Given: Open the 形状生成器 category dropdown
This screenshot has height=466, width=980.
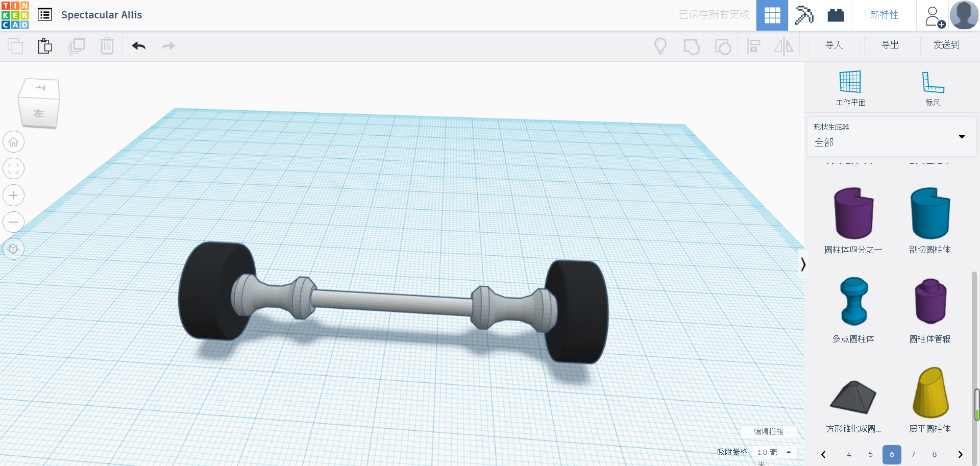Looking at the screenshot, I should tap(892, 136).
